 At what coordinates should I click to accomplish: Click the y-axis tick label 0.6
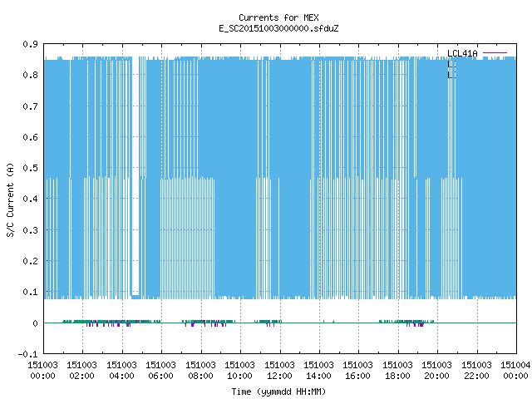pos(30,137)
